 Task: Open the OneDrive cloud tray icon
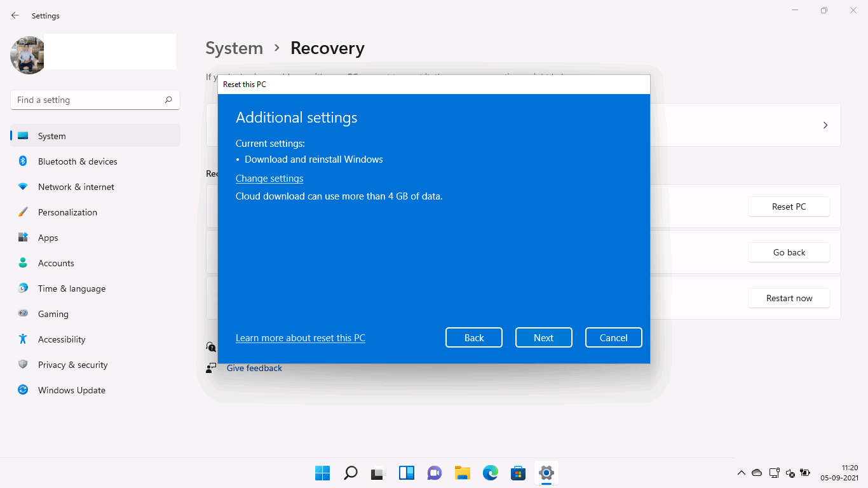tap(757, 473)
